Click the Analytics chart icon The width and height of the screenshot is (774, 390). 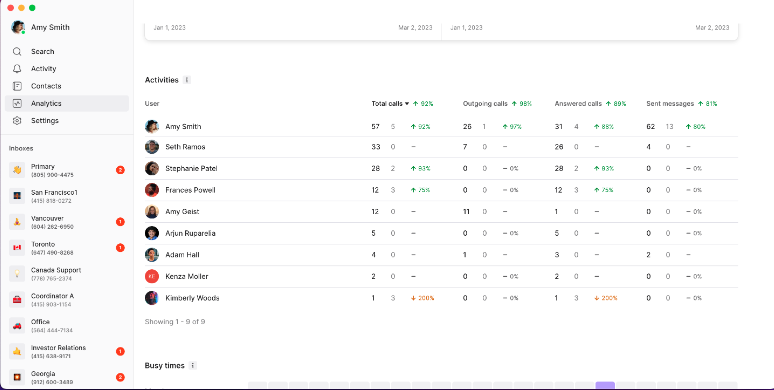click(17, 103)
